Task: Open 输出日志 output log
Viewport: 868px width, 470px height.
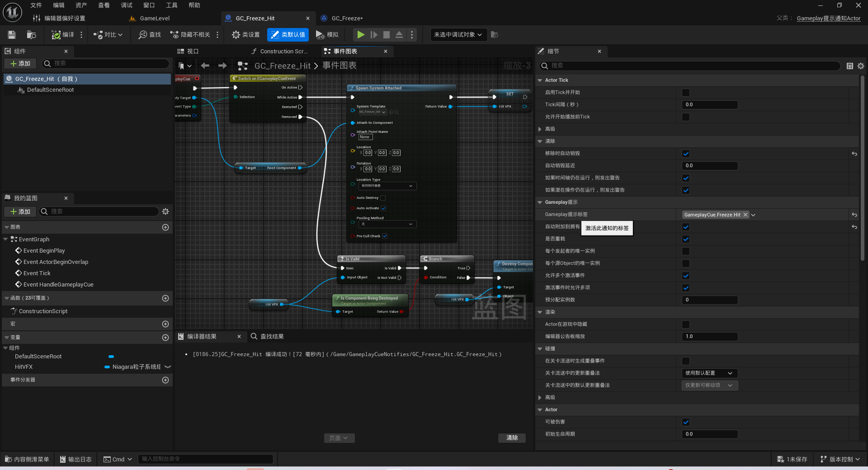Action: coord(76,460)
